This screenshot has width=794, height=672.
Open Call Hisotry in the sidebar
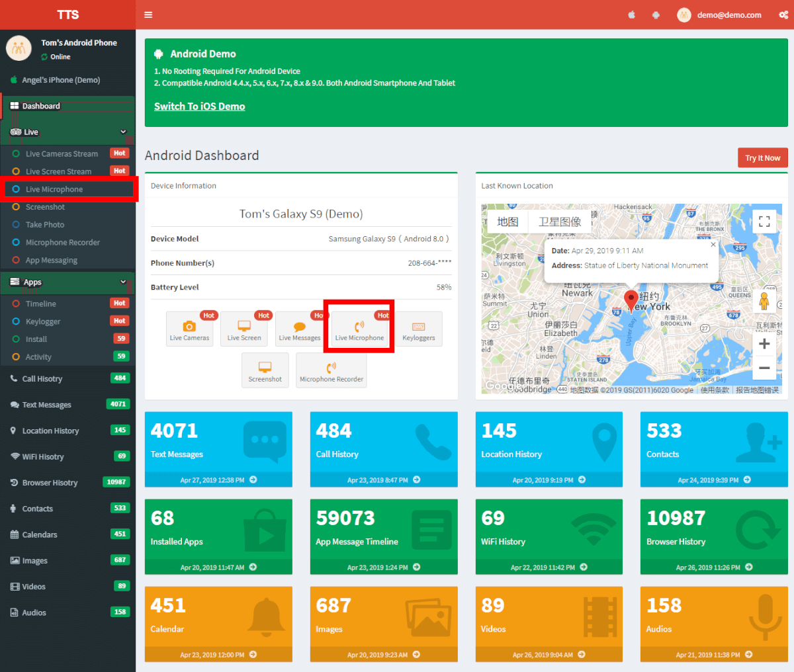68,379
